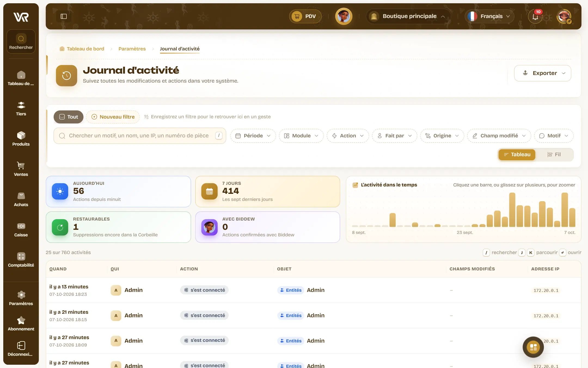Open the Champ modifié filter dropdown

tap(499, 136)
